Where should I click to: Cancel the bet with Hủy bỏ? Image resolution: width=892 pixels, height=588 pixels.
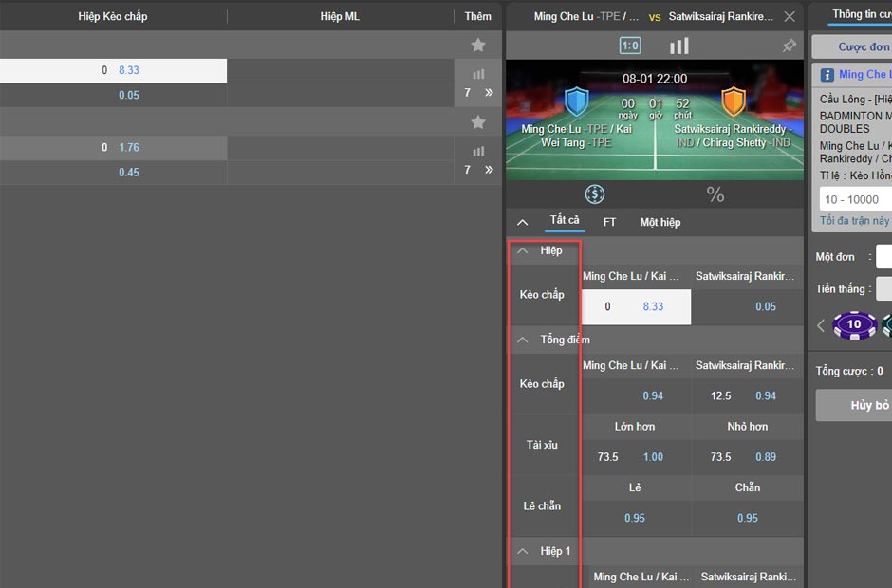click(854, 406)
